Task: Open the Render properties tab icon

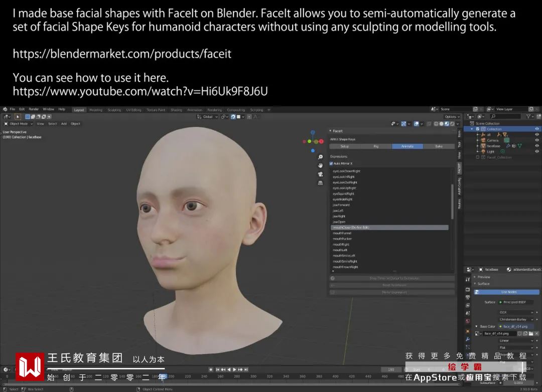Action: 468,289
